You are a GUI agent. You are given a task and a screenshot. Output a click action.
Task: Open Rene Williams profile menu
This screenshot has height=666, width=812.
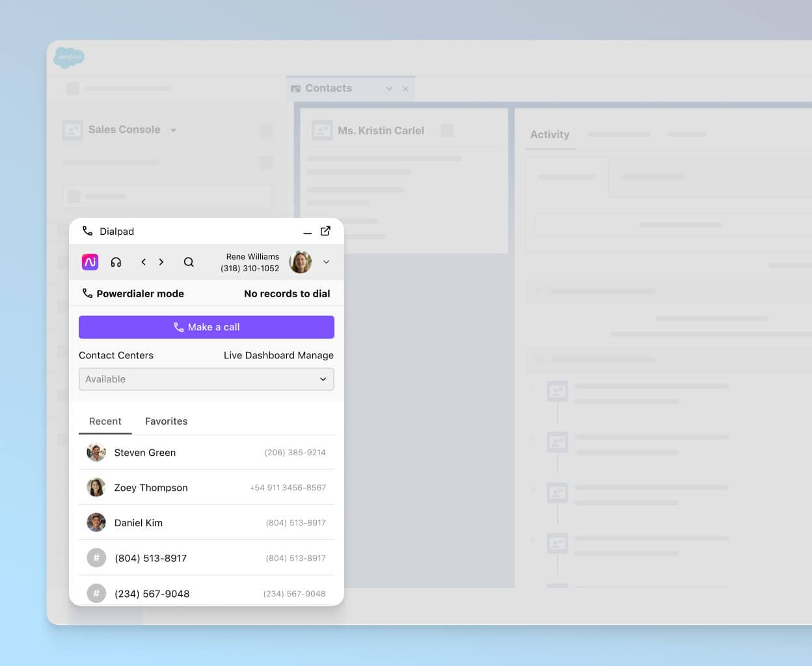point(326,261)
